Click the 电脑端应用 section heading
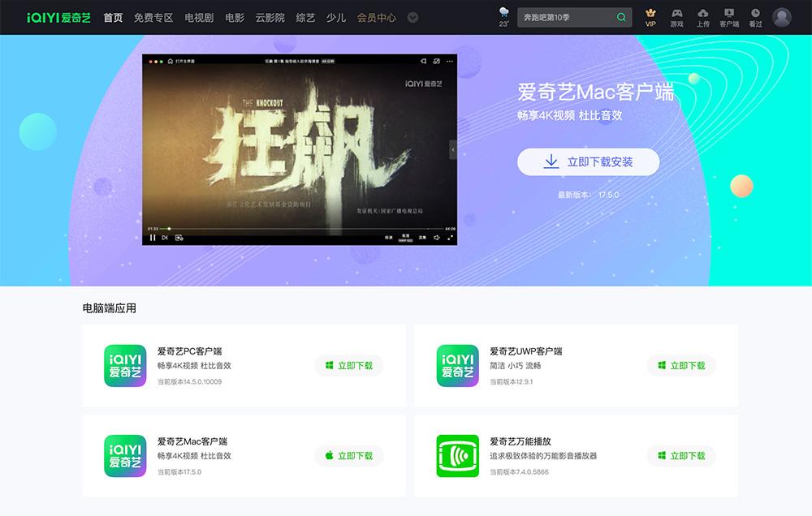The width and height of the screenshot is (812, 516). point(110,308)
